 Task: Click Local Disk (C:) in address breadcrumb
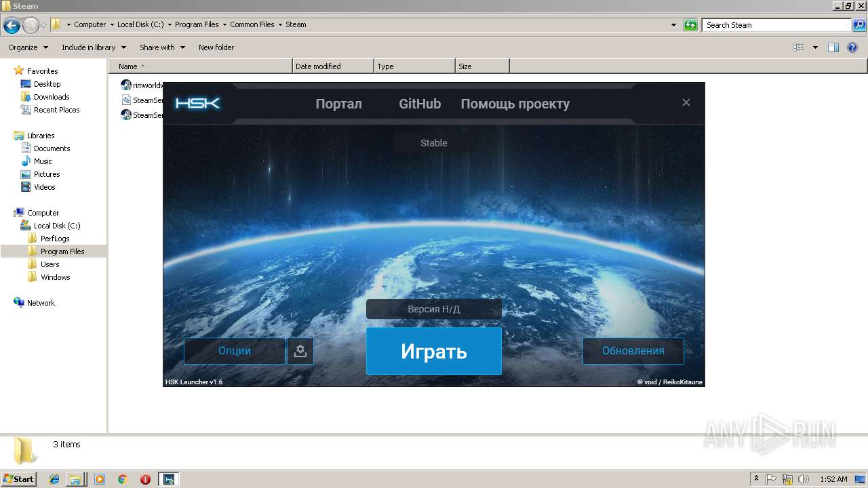(140, 24)
